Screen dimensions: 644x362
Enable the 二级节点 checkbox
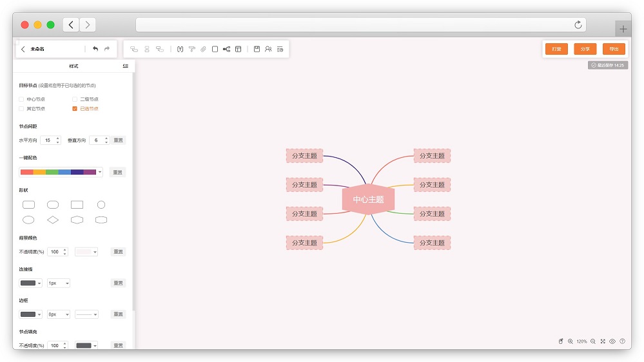point(75,99)
